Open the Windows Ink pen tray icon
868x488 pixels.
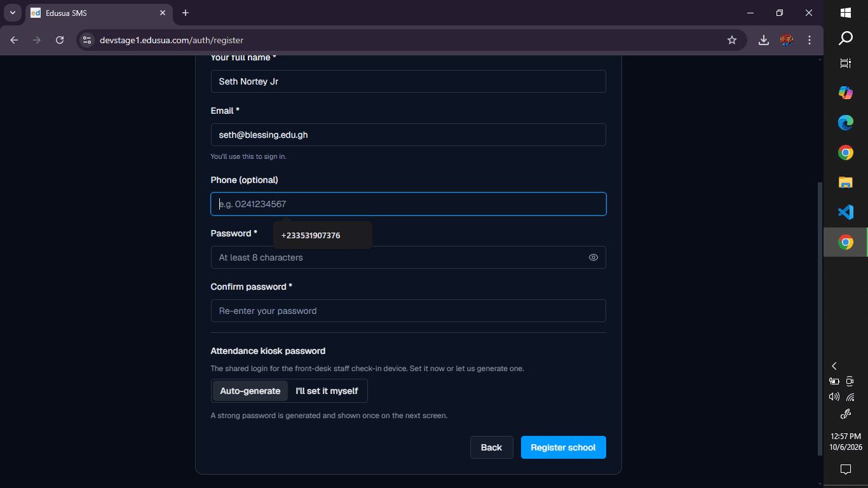[846, 414]
